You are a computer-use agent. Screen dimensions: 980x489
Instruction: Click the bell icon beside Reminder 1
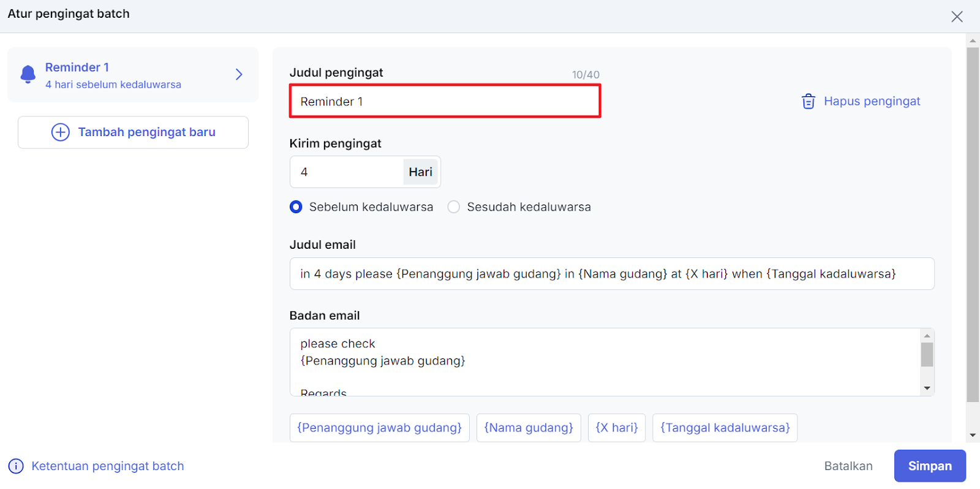tap(28, 74)
